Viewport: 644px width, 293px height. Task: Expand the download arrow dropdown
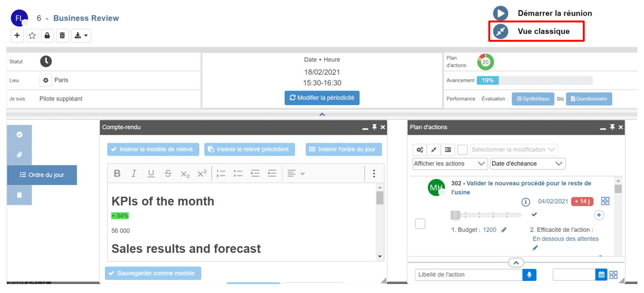point(81,35)
